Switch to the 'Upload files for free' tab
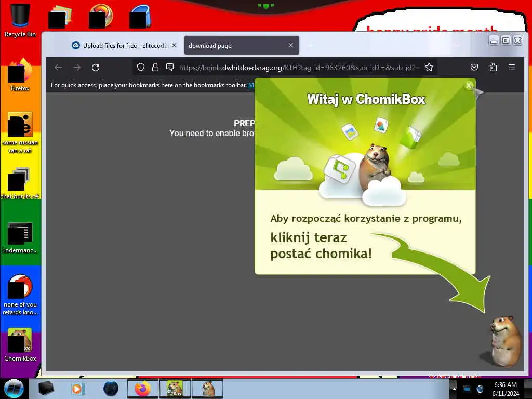The width and height of the screenshot is (532, 399). pos(125,45)
